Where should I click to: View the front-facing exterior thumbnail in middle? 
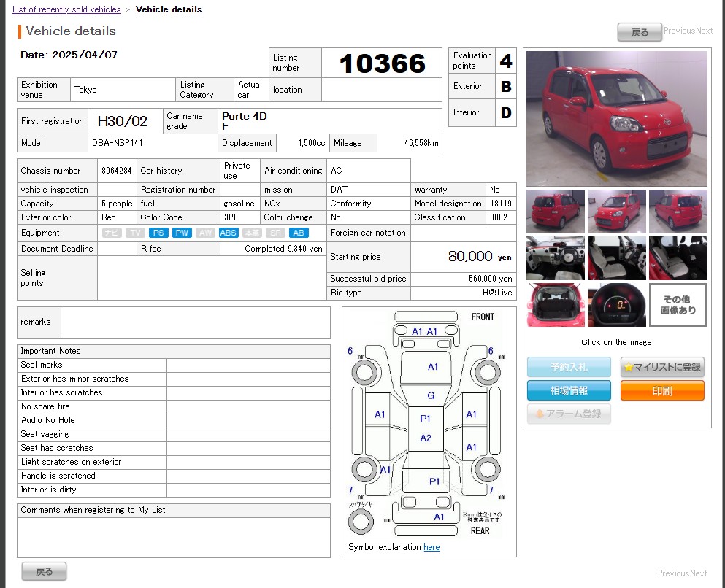[x=616, y=212]
